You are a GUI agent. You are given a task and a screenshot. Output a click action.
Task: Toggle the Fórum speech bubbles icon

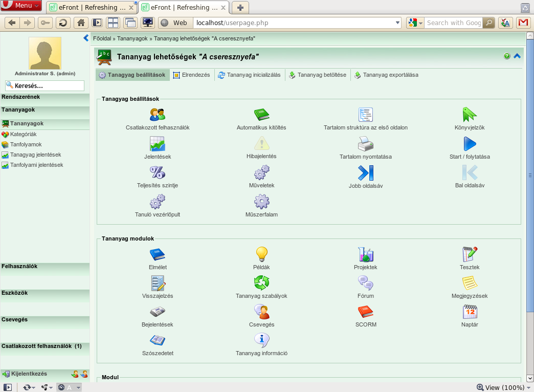[365, 283]
